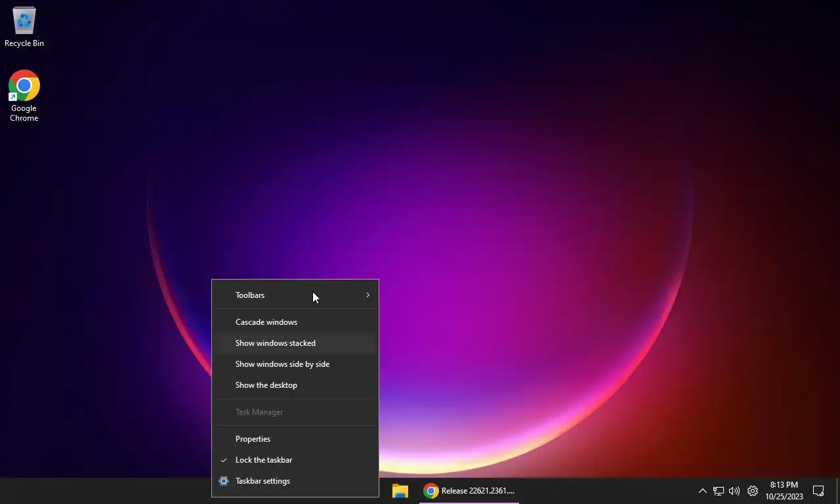Open Properties from the context menu
Viewport: 840px width, 504px height.
click(295, 439)
